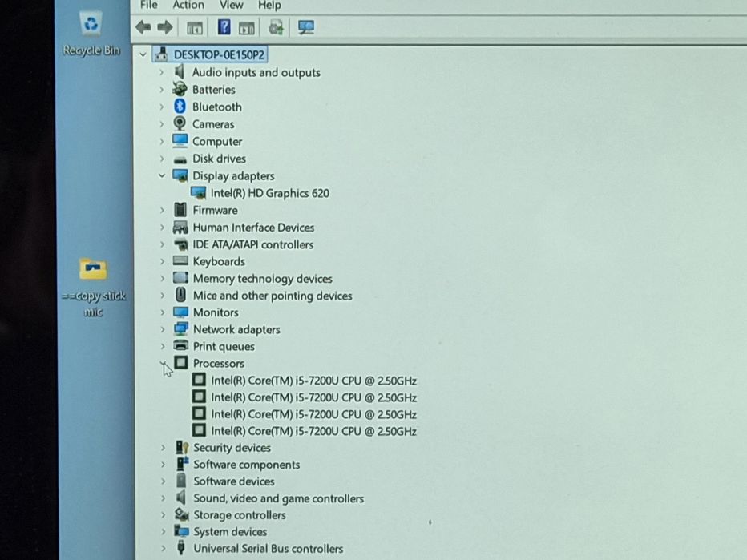Click the Firmware category icon
747x560 pixels.
click(x=180, y=210)
